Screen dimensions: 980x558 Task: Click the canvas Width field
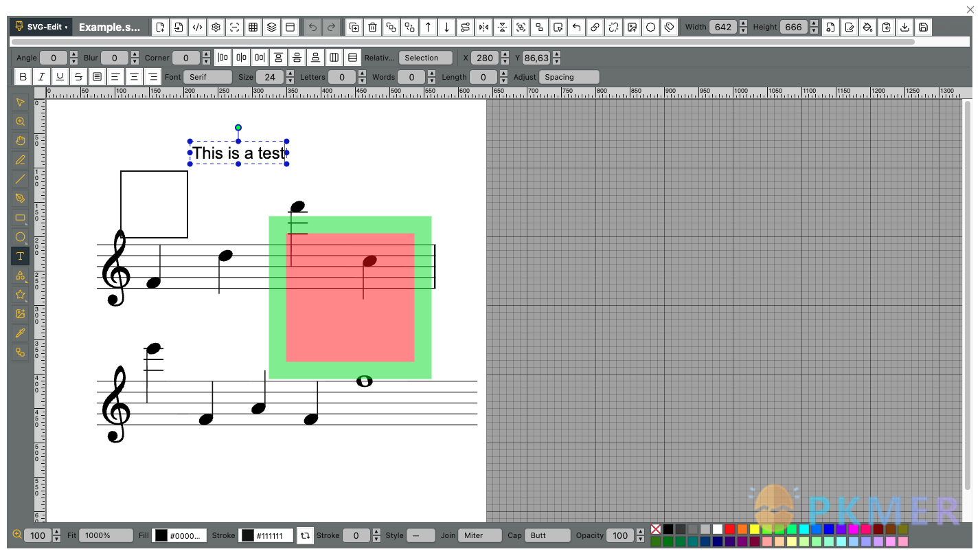(723, 27)
